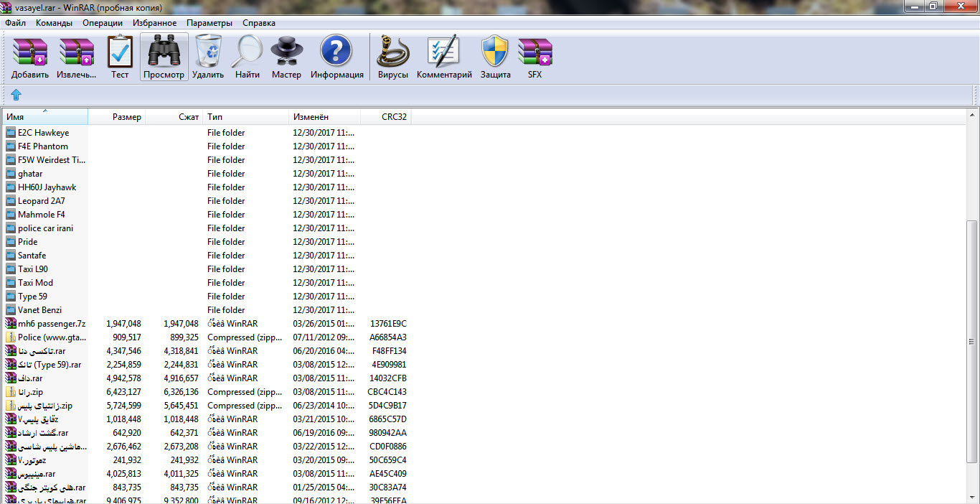Open the Операции menu
The image size is (980, 504).
point(103,23)
